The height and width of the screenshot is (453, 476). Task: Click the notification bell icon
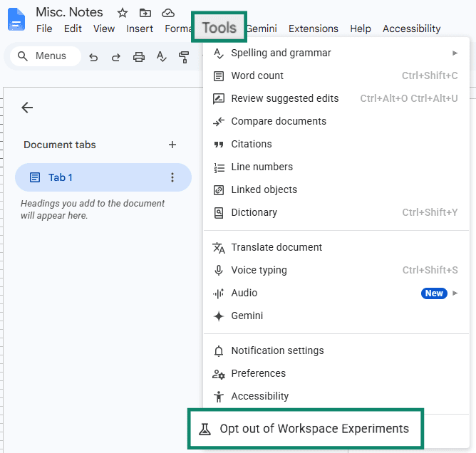tap(219, 351)
